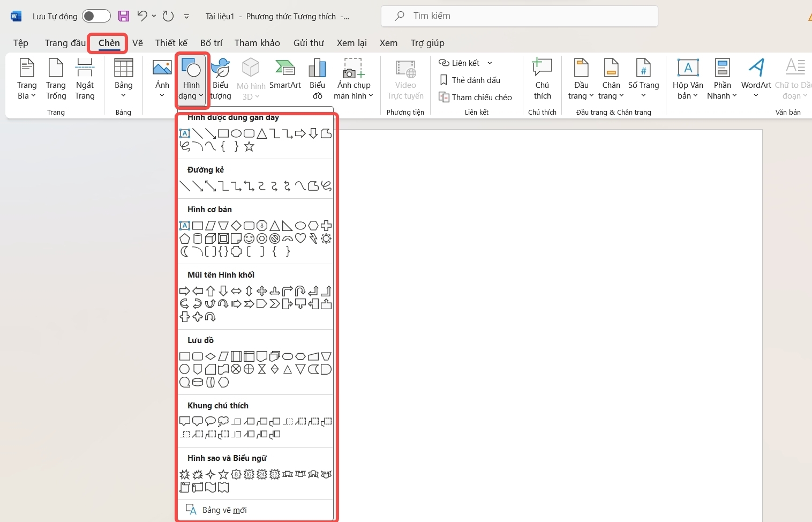The width and height of the screenshot is (812, 522).
Task: Expand the Ảnh pictures dropdown
Action: tap(162, 79)
